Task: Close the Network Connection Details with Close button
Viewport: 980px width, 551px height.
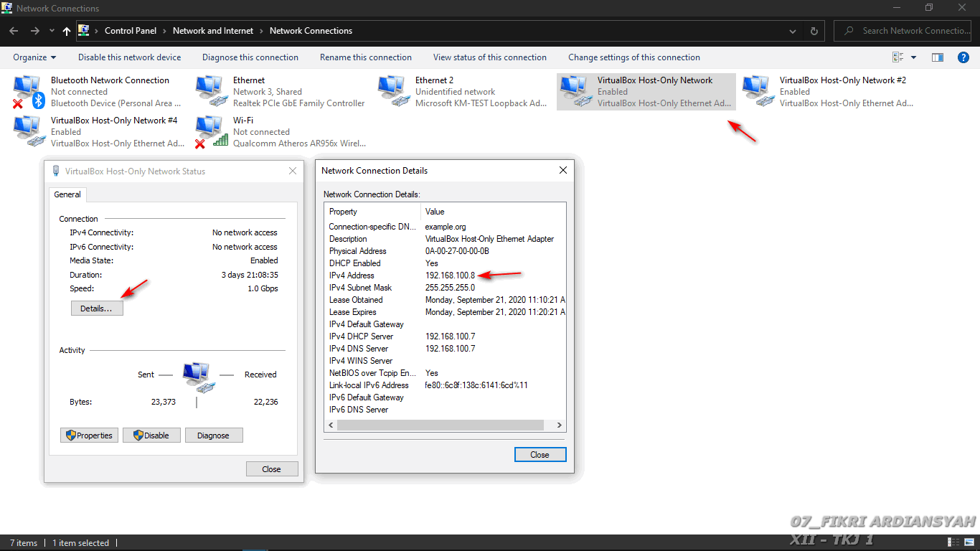Action: (540, 454)
